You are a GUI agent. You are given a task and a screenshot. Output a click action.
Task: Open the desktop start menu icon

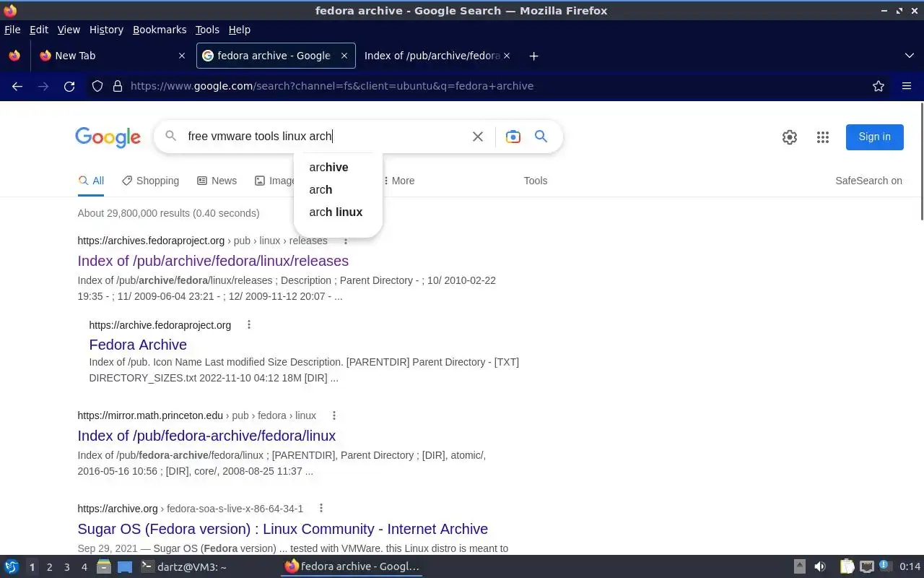coord(12,567)
